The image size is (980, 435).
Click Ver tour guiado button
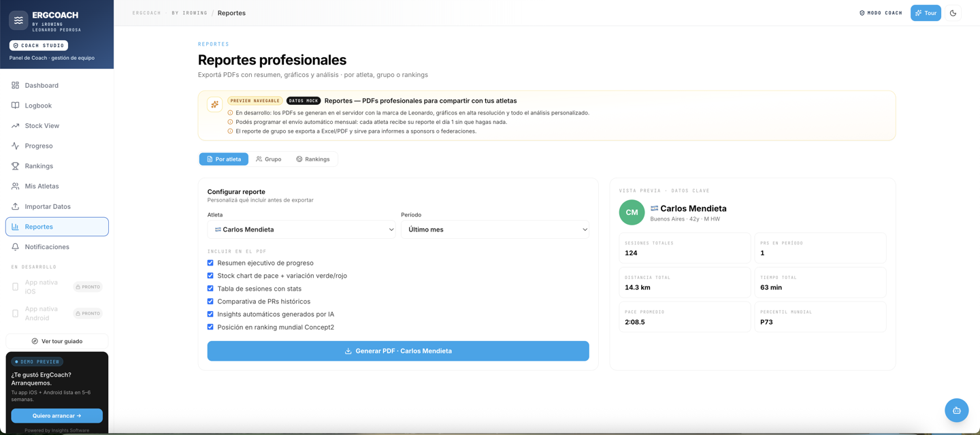pyautogui.click(x=57, y=341)
